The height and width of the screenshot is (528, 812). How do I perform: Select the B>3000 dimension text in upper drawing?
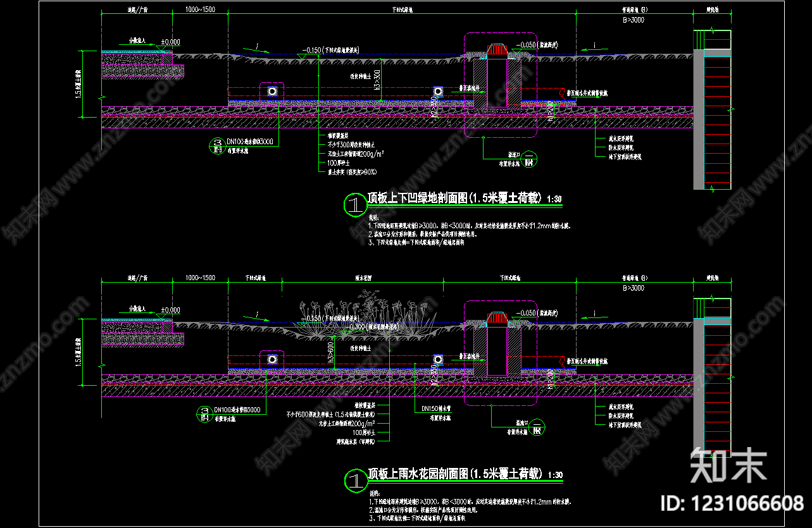634,20
